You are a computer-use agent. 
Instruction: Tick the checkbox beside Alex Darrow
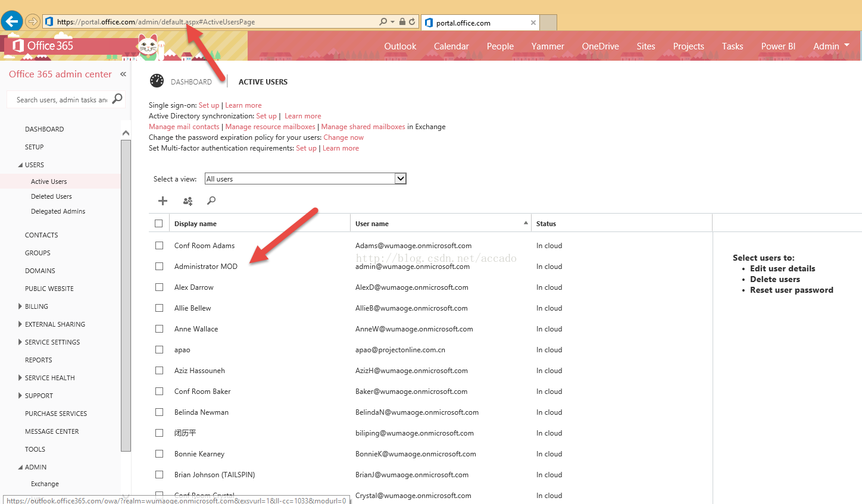coord(159,287)
